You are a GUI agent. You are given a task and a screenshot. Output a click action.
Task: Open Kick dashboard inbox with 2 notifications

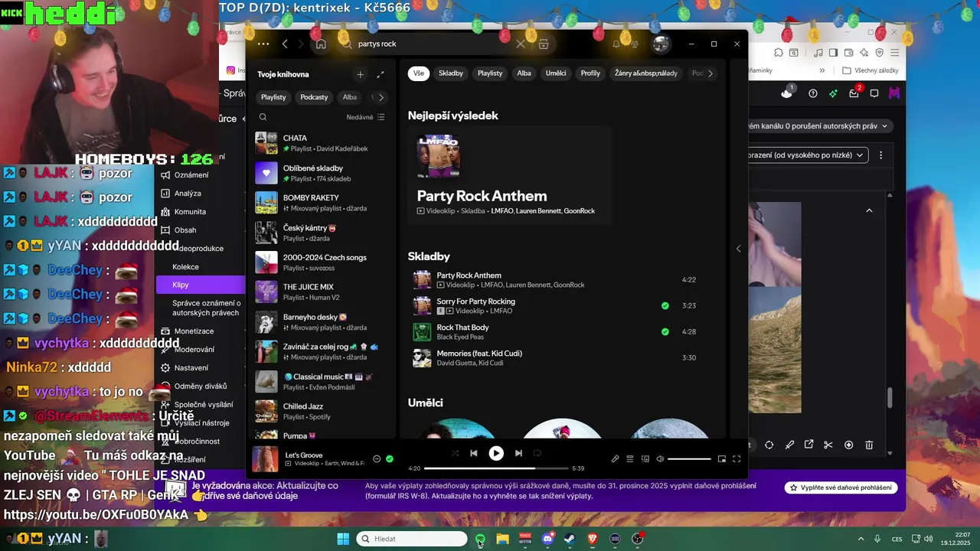pos(854,93)
